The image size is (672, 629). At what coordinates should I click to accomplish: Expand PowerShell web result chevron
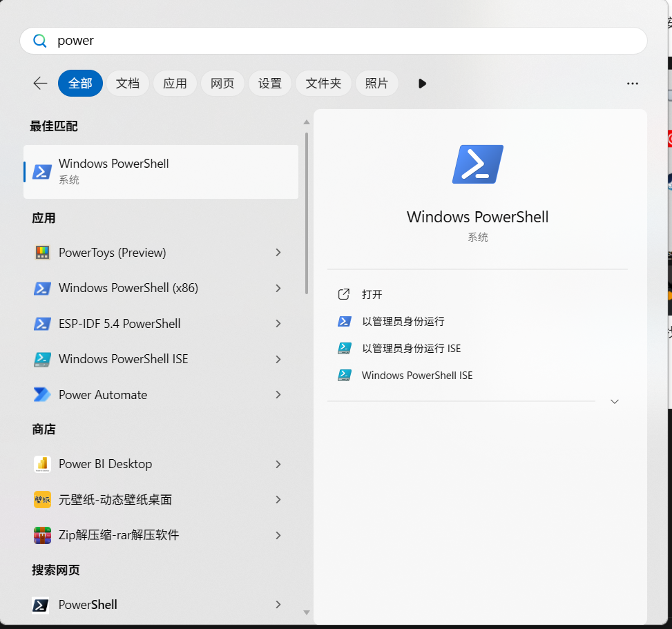tap(278, 605)
